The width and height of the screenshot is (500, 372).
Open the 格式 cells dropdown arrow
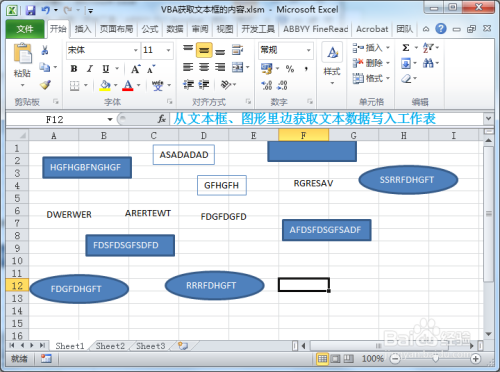pos(388,78)
